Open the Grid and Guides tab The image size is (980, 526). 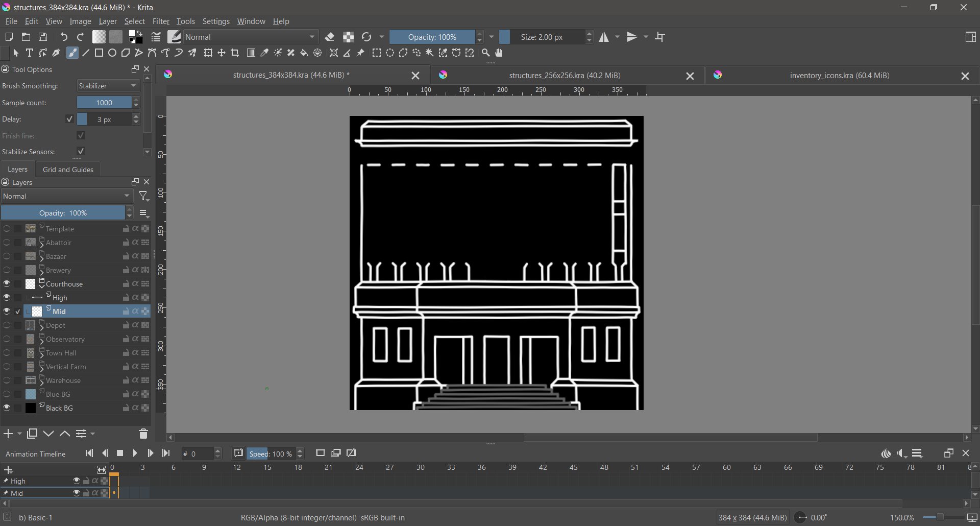68,170
